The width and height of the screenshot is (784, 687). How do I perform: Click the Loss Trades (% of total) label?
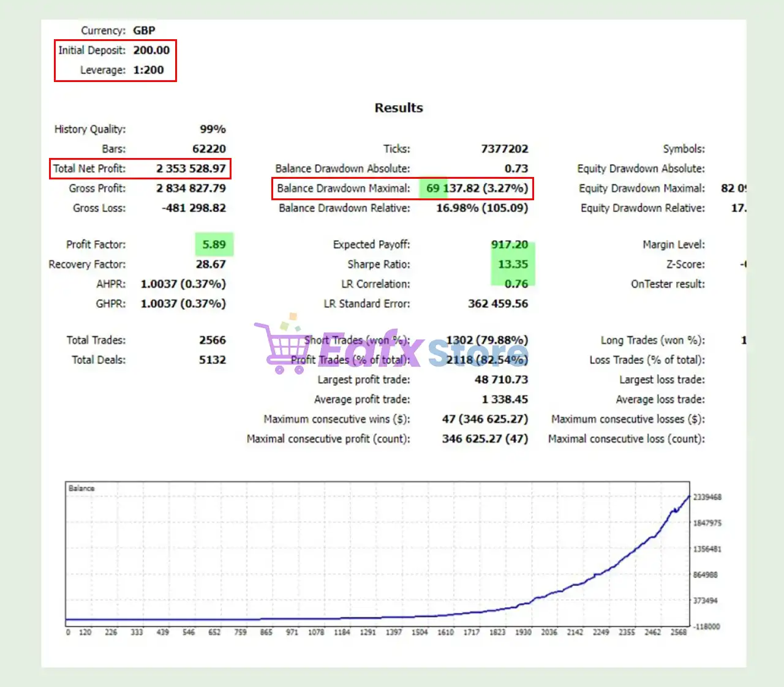tap(647, 360)
